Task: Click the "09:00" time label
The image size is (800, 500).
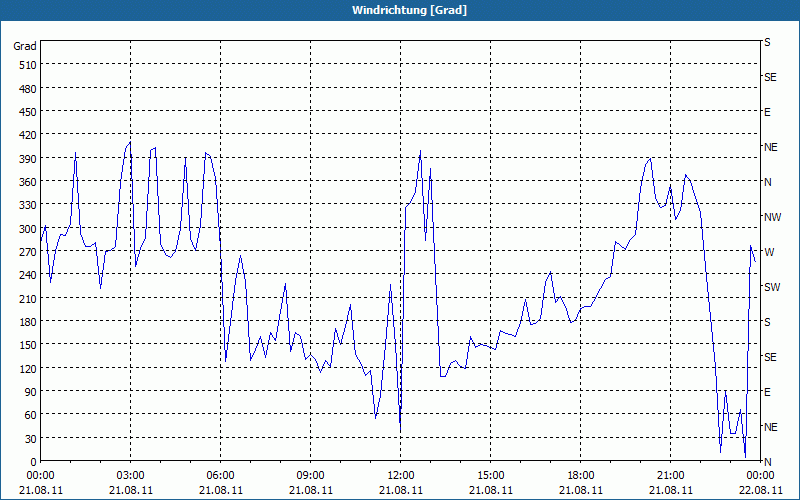Action: pyautogui.click(x=310, y=476)
